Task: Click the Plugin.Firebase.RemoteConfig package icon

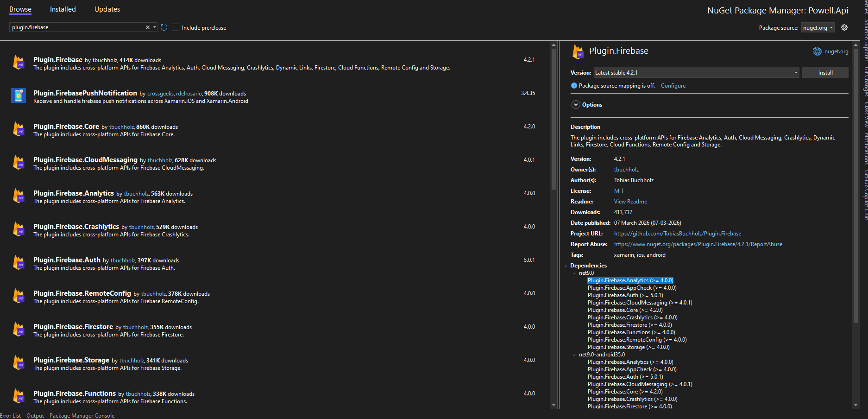Action: pyautogui.click(x=19, y=296)
